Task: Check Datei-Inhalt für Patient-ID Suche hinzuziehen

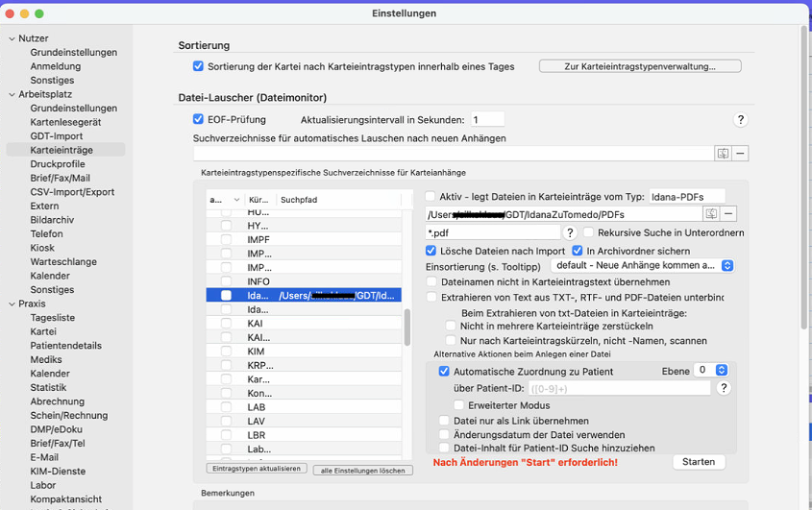Action: point(444,448)
